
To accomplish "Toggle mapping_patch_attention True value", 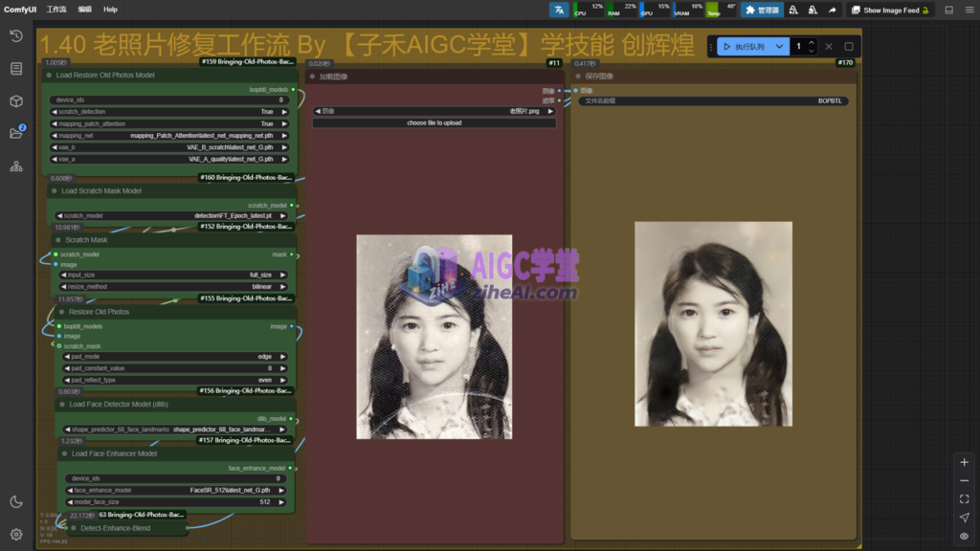I will 169,123.
